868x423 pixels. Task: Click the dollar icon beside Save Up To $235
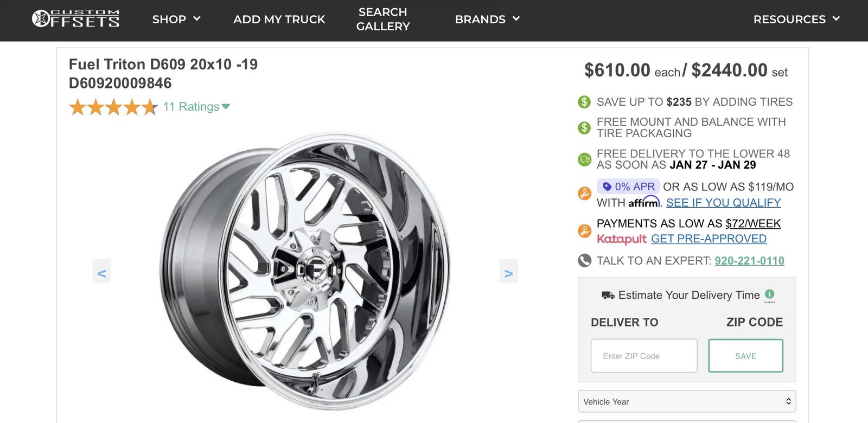click(x=584, y=102)
